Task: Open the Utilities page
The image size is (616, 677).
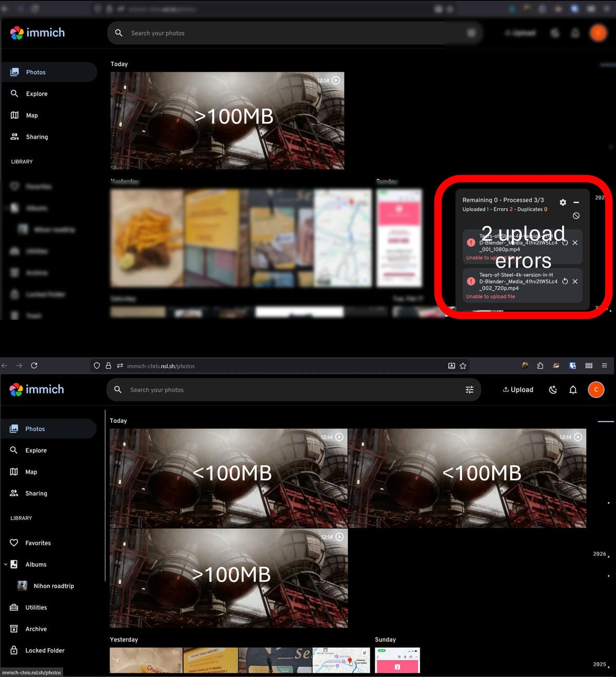Action: point(36,608)
